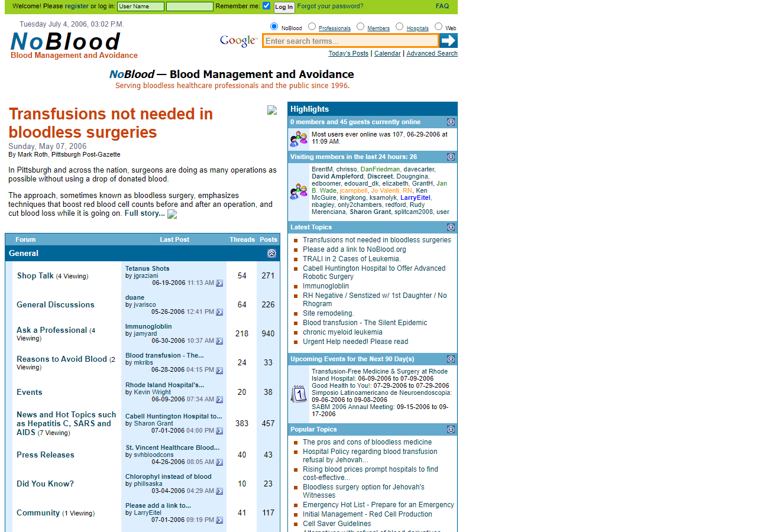Go to last post by Sharon Grant
This screenshot has height=532, width=757.
coord(219,431)
